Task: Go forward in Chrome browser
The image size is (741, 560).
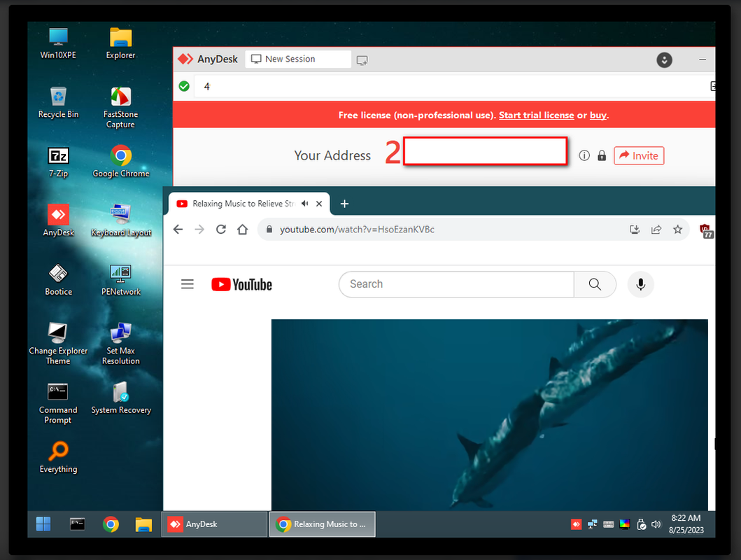Action: (199, 229)
